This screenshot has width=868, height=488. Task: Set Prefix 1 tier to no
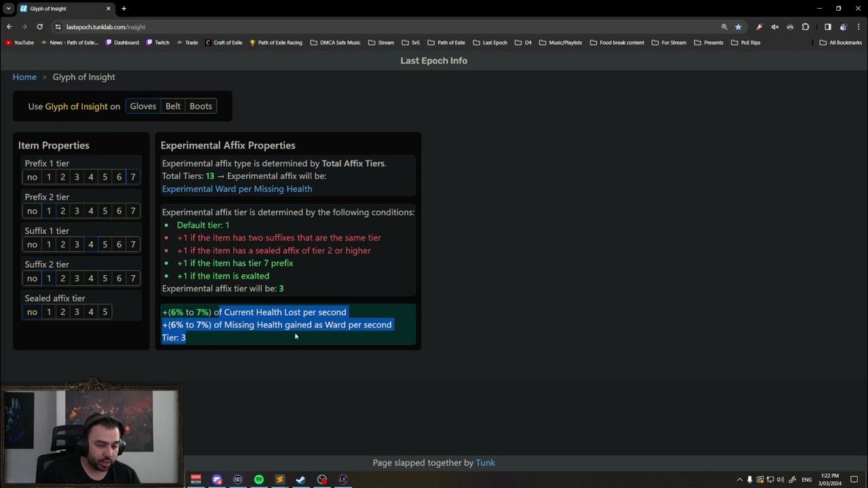(32, 178)
